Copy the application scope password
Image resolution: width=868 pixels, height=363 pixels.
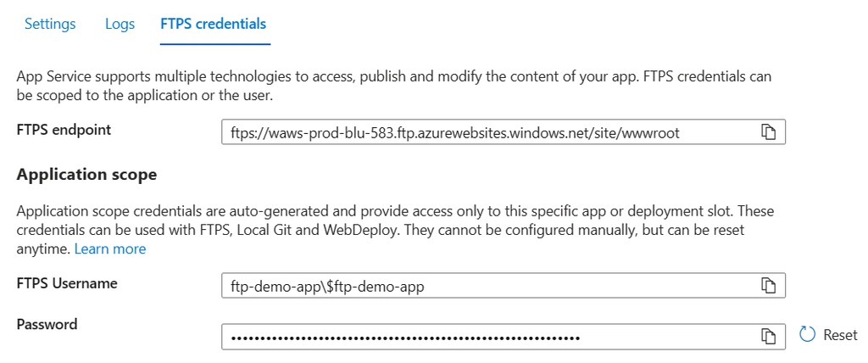tap(769, 337)
